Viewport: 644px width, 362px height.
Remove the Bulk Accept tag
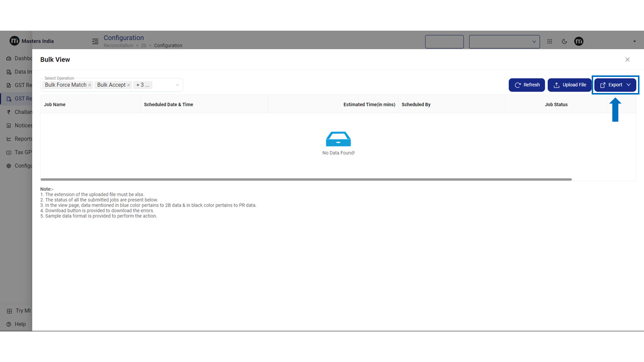[129, 85]
